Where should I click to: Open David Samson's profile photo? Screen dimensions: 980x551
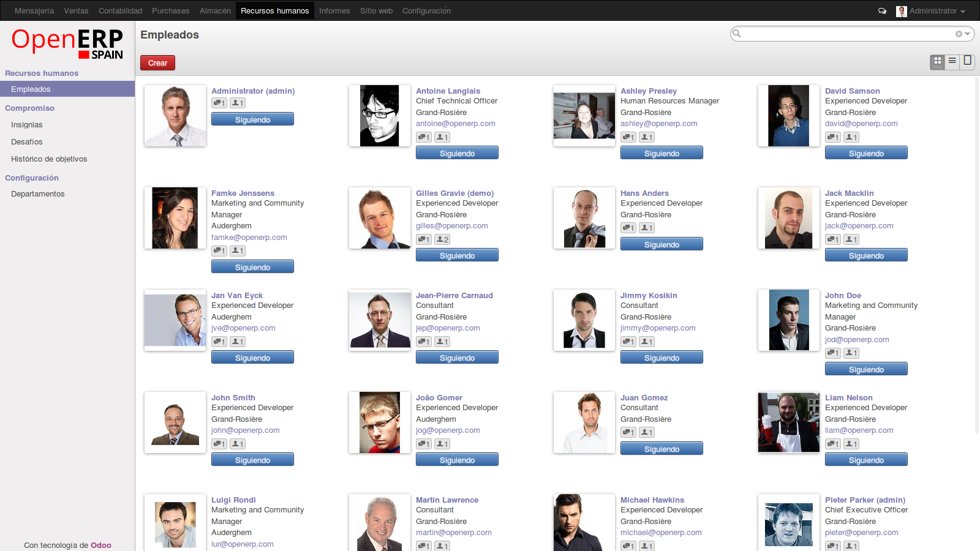[789, 116]
